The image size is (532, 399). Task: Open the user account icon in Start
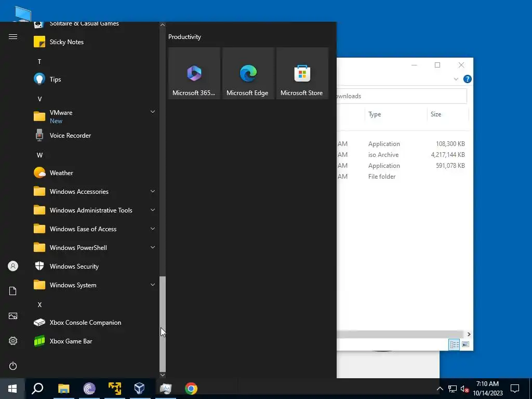pyautogui.click(x=13, y=266)
